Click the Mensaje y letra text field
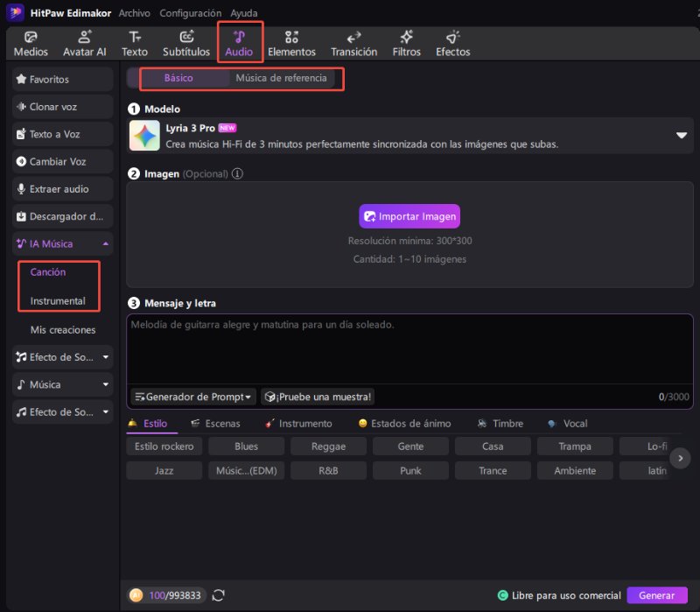The image size is (700, 612). pos(409,348)
